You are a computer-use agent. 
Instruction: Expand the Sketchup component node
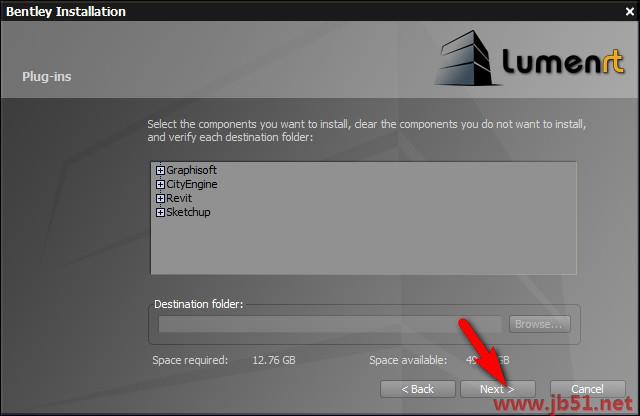tap(160, 212)
